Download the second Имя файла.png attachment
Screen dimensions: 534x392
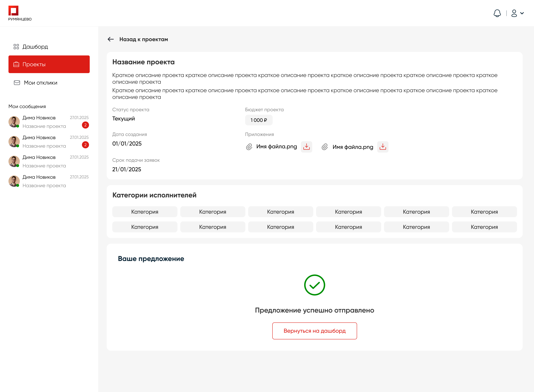pyautogui.click(x=383, y=147)
